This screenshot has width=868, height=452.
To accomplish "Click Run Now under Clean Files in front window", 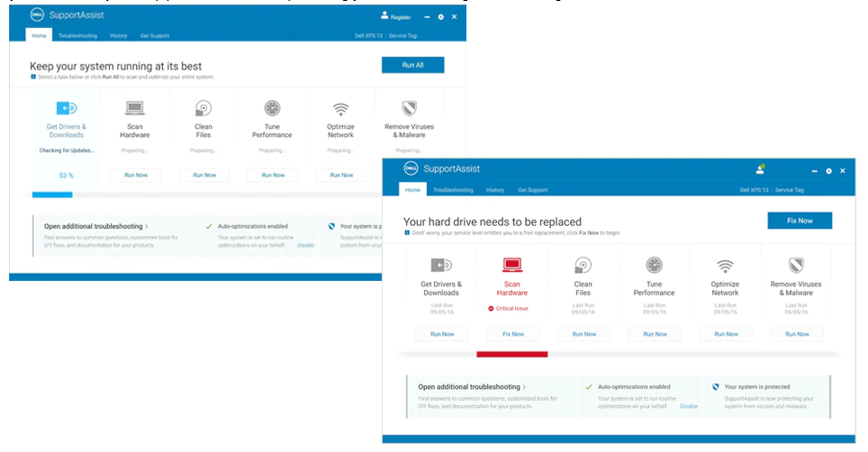I will (584, 334).
